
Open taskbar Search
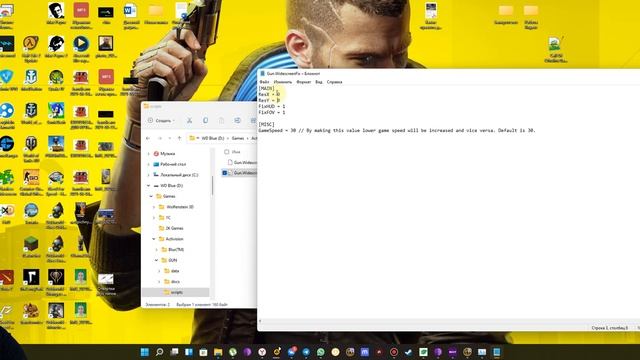tap(159, 352)
